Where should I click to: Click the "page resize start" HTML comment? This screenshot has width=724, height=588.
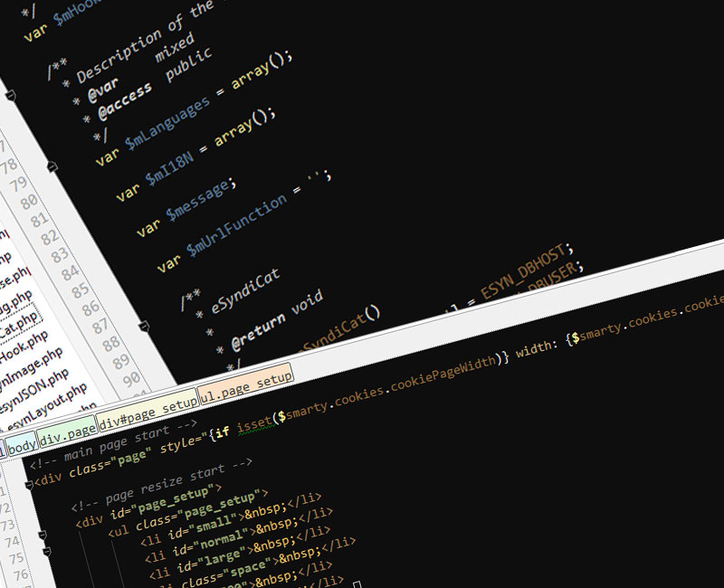[x=162, y=483]
